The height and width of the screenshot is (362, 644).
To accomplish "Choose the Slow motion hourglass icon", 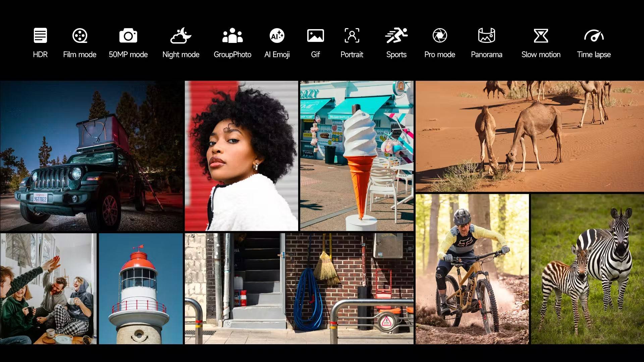I will [541, 36].
